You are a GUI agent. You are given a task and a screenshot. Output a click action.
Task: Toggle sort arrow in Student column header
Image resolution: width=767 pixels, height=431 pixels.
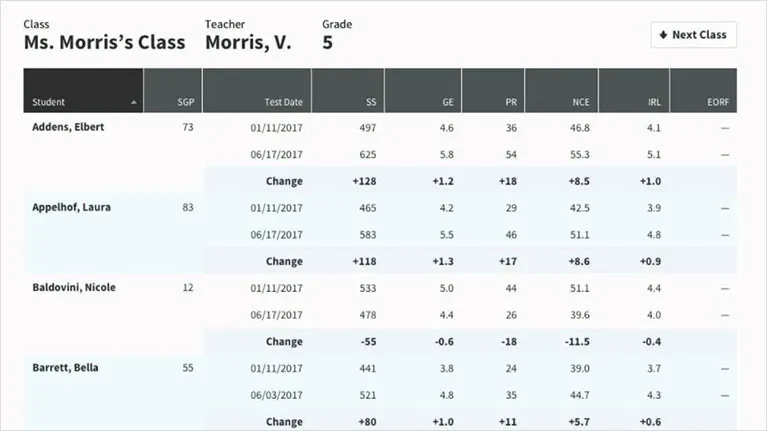point(134,102)
